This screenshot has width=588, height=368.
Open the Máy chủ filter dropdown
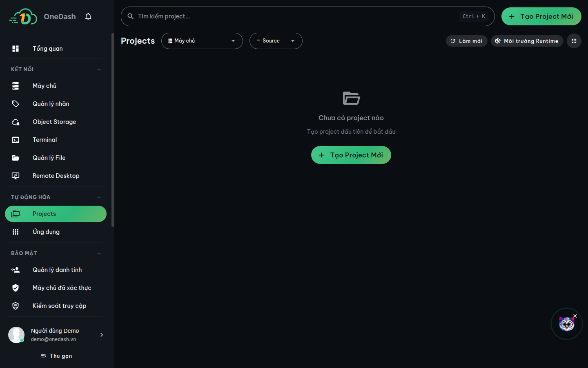click(202, 41)
